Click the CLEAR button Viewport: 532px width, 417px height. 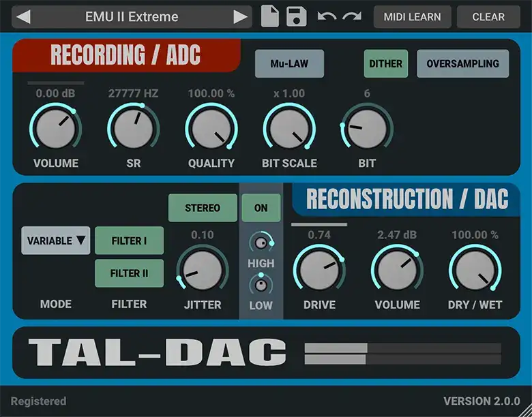click(x=488, y=16)
